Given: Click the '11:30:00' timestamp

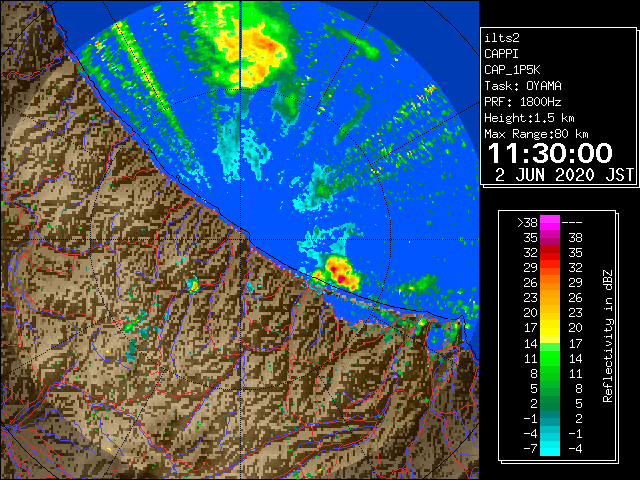Looking at the screenshot, I should pyautogui.click(x=550, y=153).
